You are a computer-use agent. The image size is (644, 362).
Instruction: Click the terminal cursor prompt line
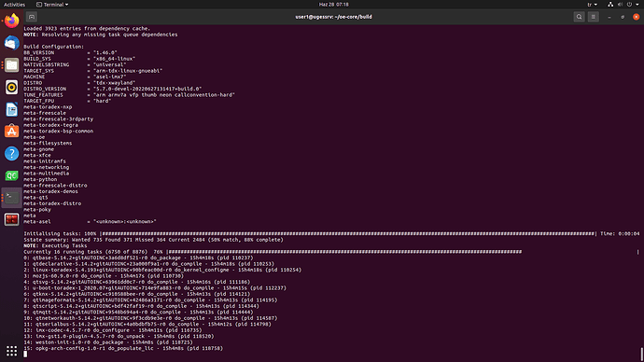25,355
